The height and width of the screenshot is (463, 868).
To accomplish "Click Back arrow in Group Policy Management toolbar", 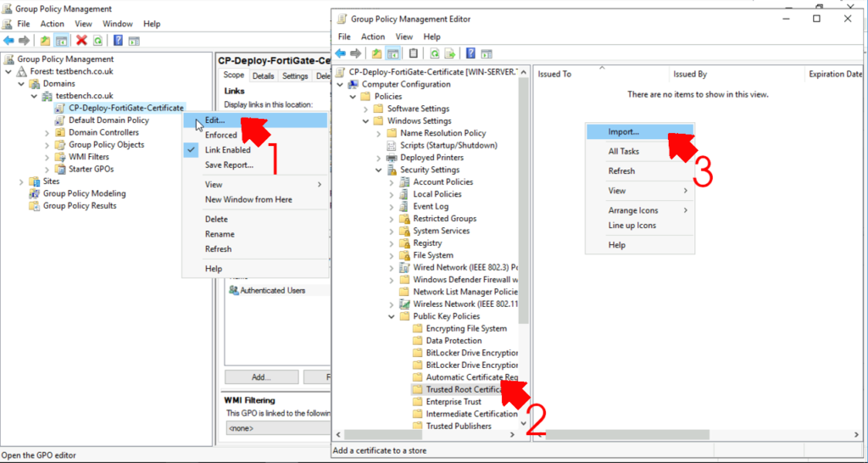I will coord(8,40).
